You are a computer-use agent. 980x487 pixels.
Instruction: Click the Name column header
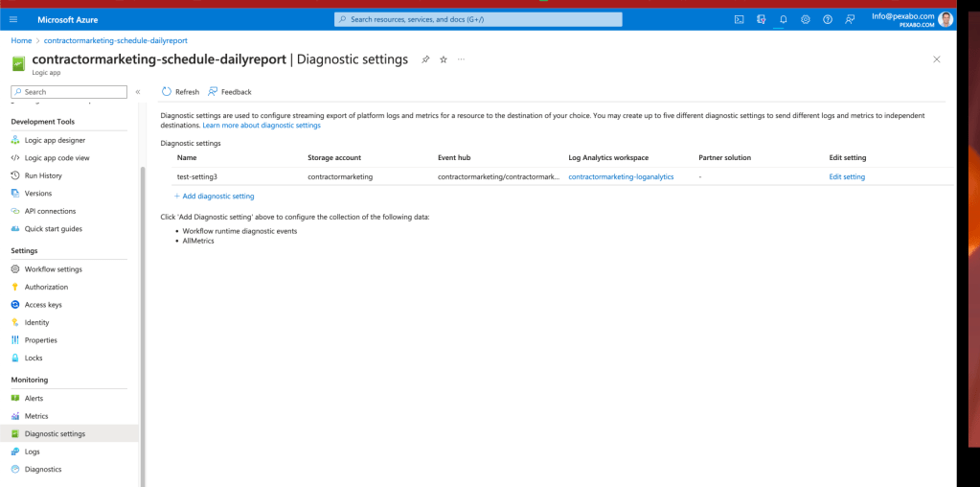coord(187,157)
